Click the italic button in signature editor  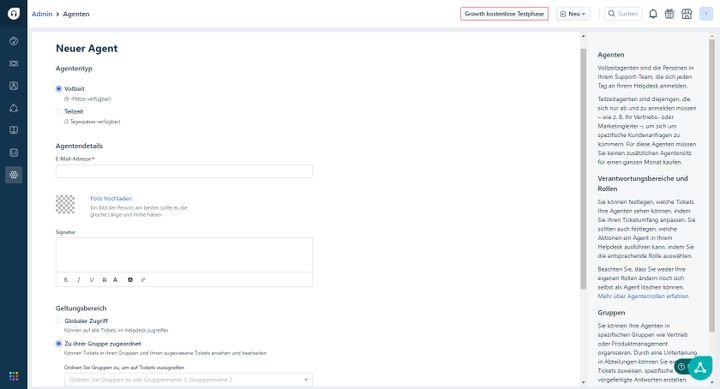[79, 280]
